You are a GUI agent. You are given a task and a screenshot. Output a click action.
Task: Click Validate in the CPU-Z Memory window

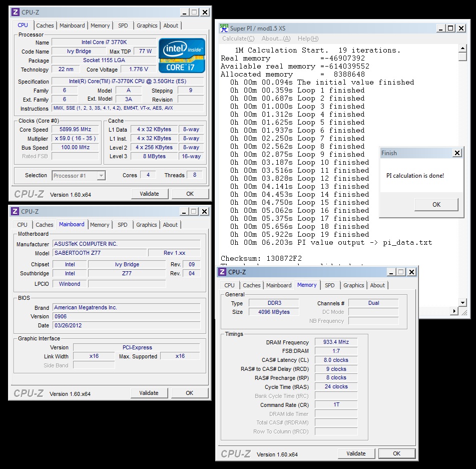point(356,453)
